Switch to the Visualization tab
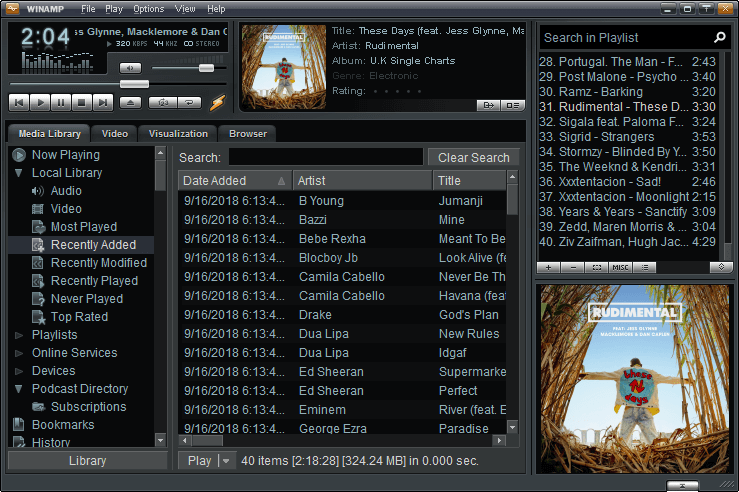Screen dimensions: 739x492 (178, 134)
